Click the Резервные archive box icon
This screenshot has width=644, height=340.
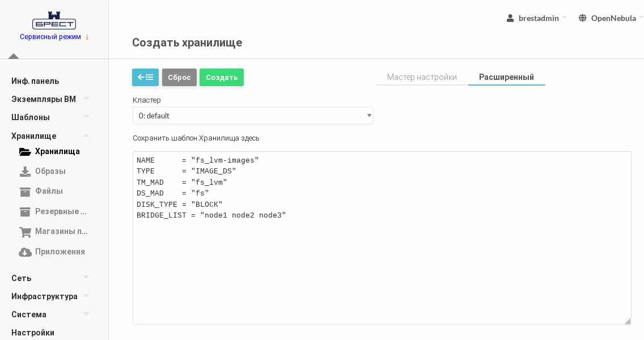tap(25, 211)
